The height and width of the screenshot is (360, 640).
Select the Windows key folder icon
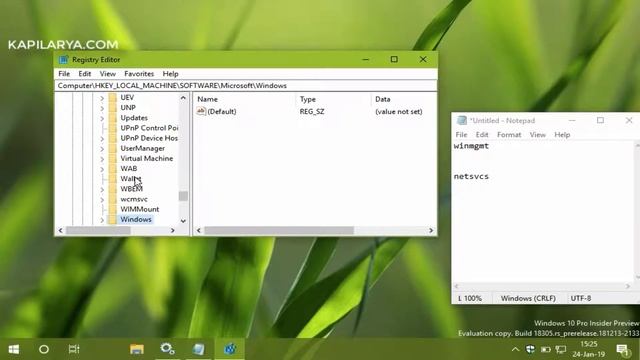(113, 220)
